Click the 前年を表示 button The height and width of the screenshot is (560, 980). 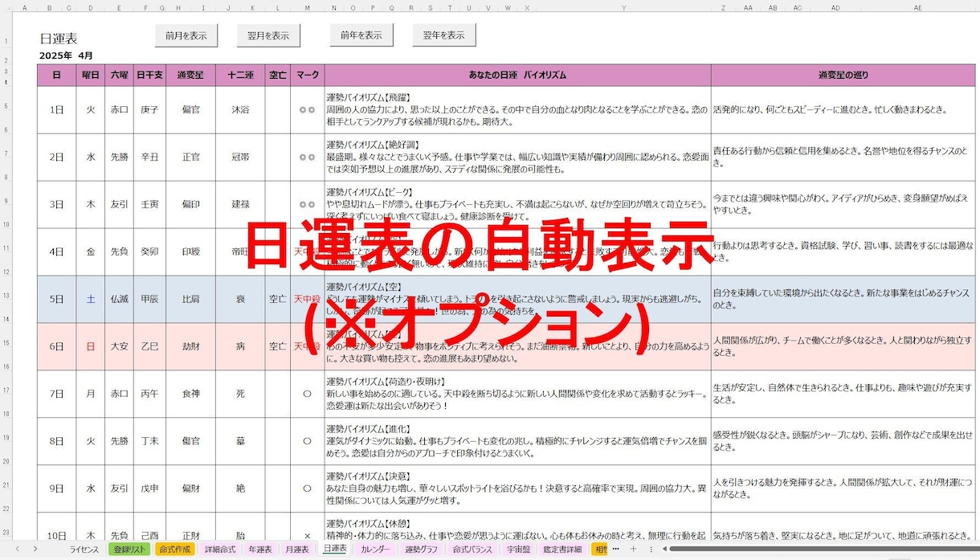(x=361, y=35)
